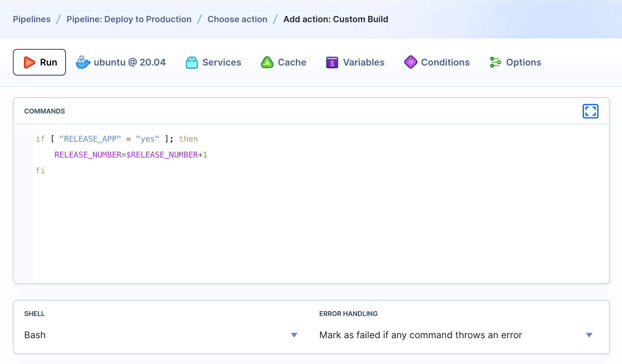Switch to the Variables tab

click(363, 62)
